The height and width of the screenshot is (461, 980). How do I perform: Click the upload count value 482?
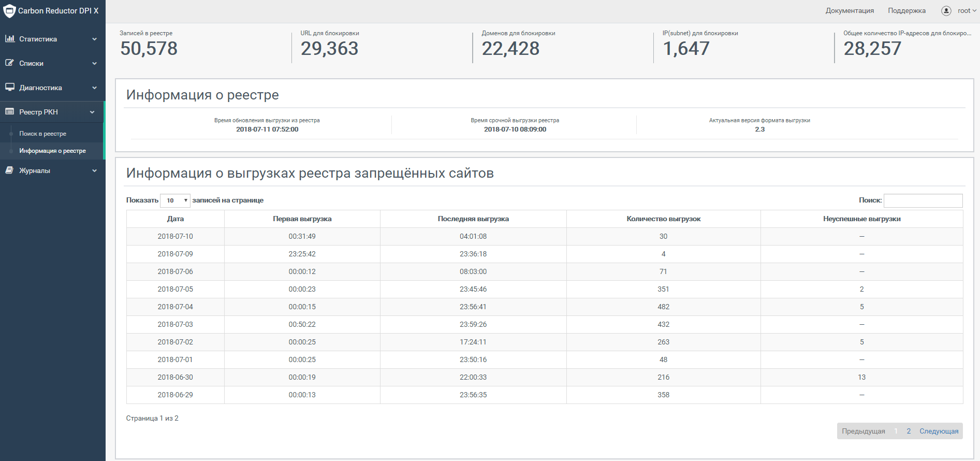(664, 307)
